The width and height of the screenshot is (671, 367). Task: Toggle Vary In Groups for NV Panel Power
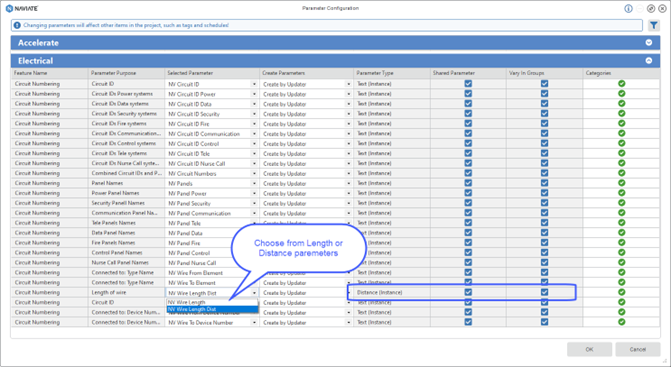pyautogui.click(x=544, y=193)
